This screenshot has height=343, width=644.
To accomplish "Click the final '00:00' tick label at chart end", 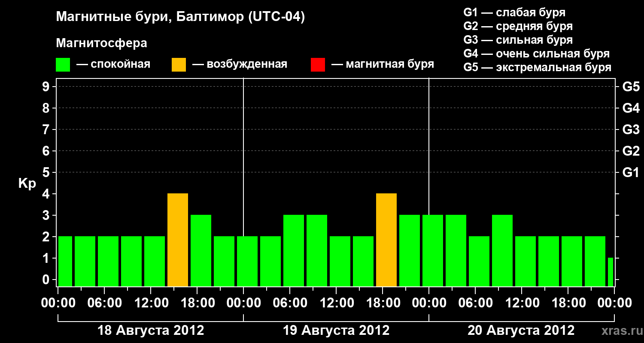I will [614, 303].
